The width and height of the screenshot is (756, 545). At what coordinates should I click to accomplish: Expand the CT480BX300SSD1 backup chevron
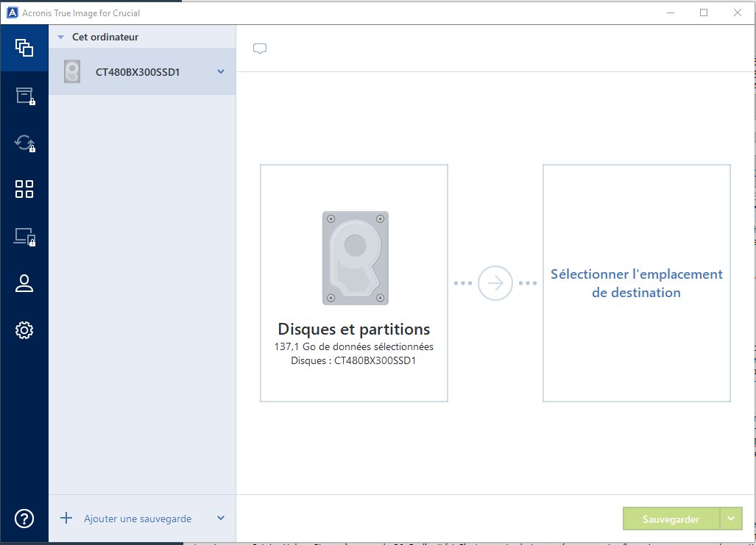[220, 72]
